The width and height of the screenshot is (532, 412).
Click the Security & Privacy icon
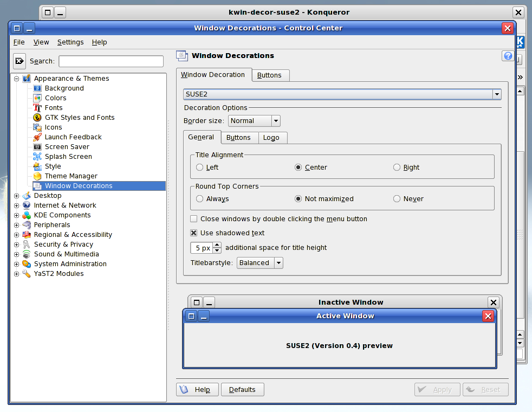click(x=27, y=244)
